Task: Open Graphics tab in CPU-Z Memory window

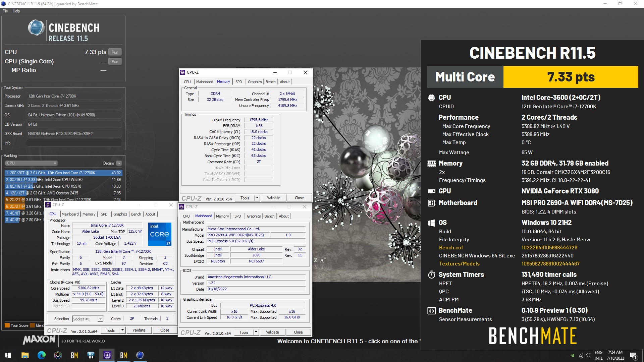Action: (x=255, y=82)
